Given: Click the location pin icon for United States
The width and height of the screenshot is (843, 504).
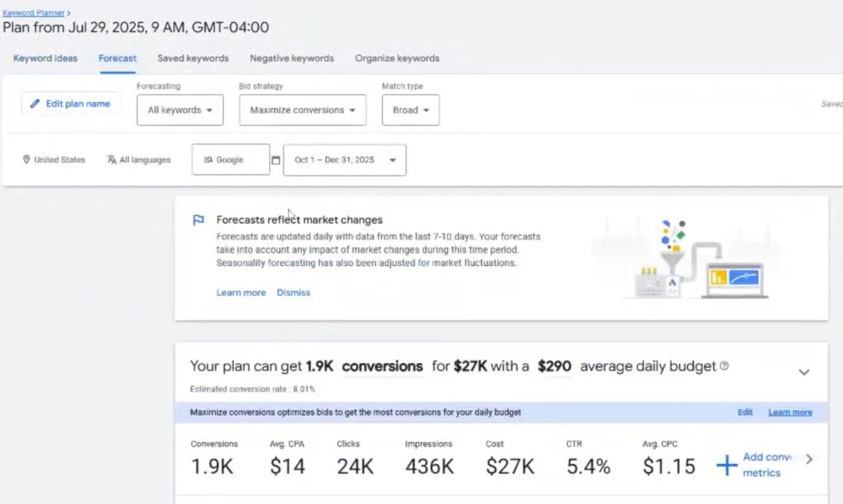Looking at the screenshot, I should pyautogui.click(x=26, y=160).
